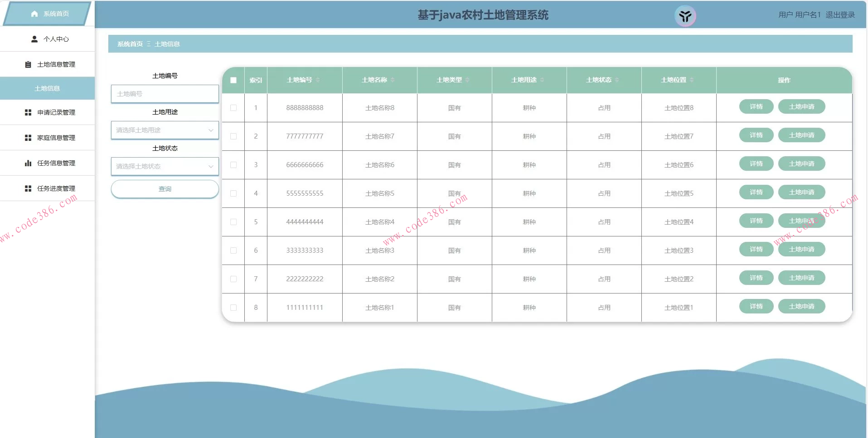The width and height of the screenshot is (868, 438).
Task: Open 详情 for 土地名称8
Action: [756, 107]
